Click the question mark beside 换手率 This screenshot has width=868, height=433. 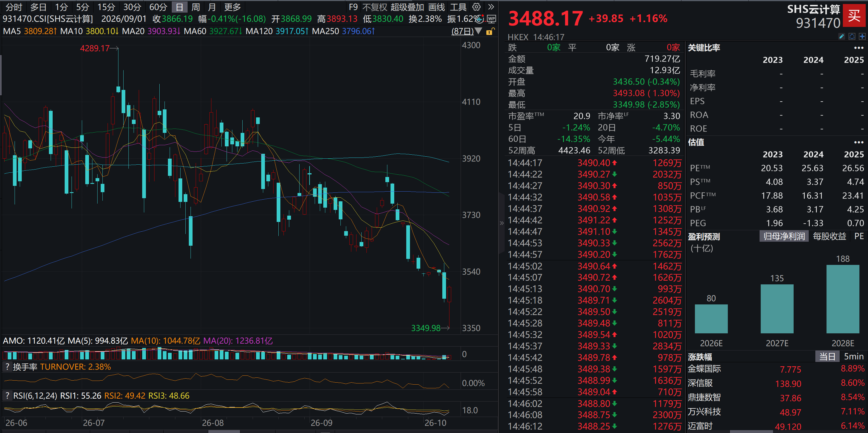pos(7,367)
